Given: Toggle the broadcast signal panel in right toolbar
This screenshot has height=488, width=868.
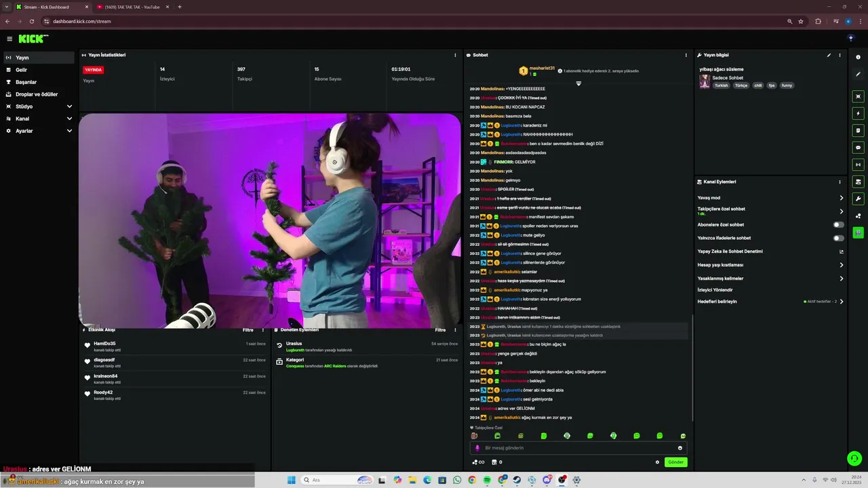Looking at the screenshot, I should tap(858, 165).
